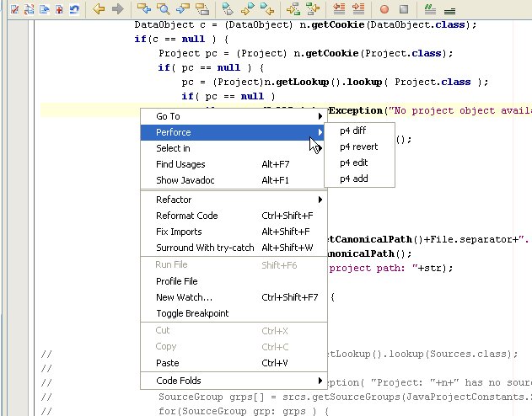Click the Shift Line Left icon
The image size is (532, 416).
[339, 9]
